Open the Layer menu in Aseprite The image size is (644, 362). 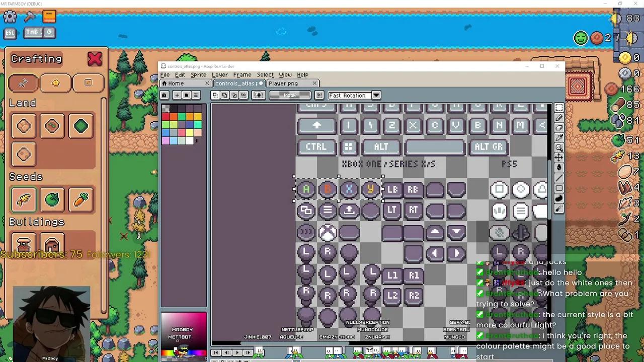coord(219,75)
